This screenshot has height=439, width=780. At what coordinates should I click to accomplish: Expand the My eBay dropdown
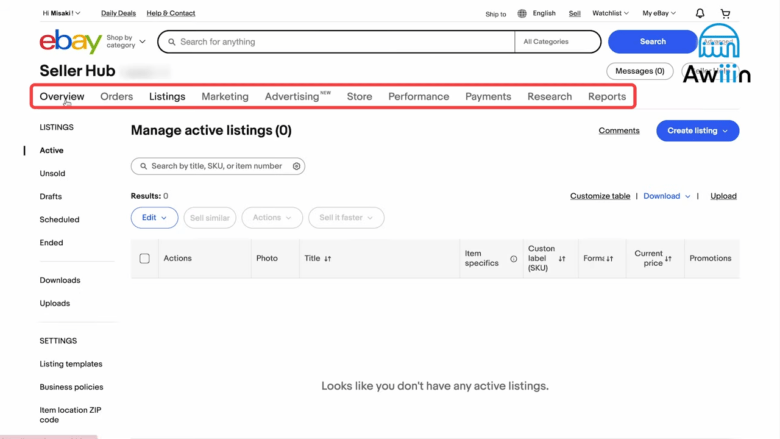[x=659, y=13]
